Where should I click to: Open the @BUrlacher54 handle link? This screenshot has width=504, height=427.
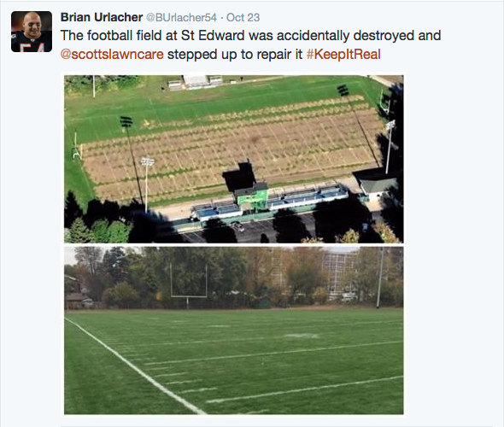pyautogui.click(x=182, y=18)
